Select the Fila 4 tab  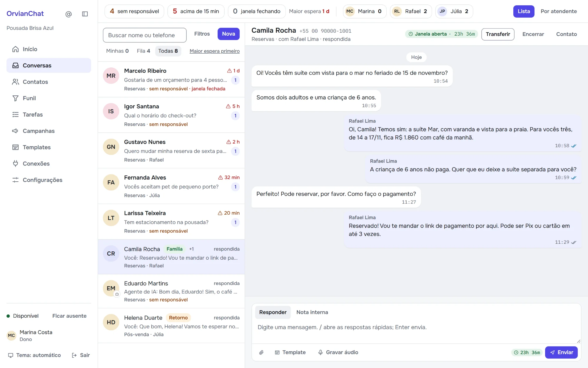click(x=143, y=51)
